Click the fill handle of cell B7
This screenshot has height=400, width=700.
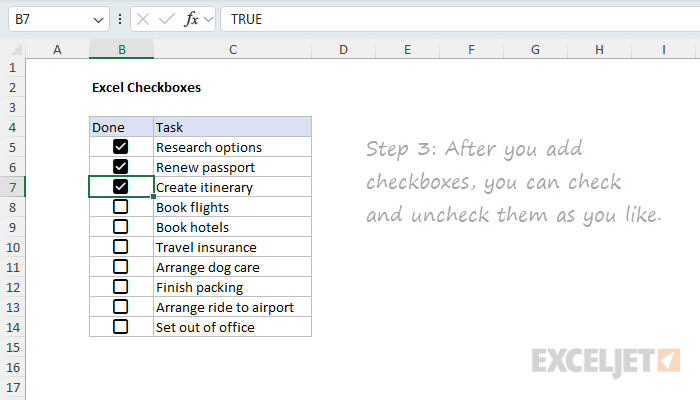click(x=154, y=196)
